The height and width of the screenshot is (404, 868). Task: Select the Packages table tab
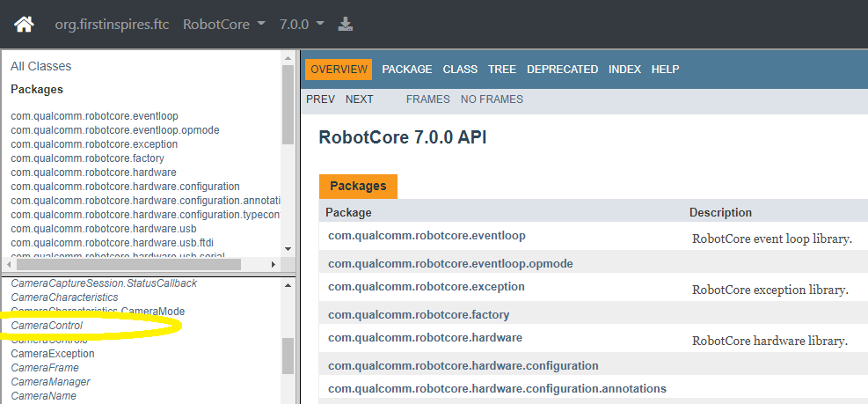click(x=358, y=187)
